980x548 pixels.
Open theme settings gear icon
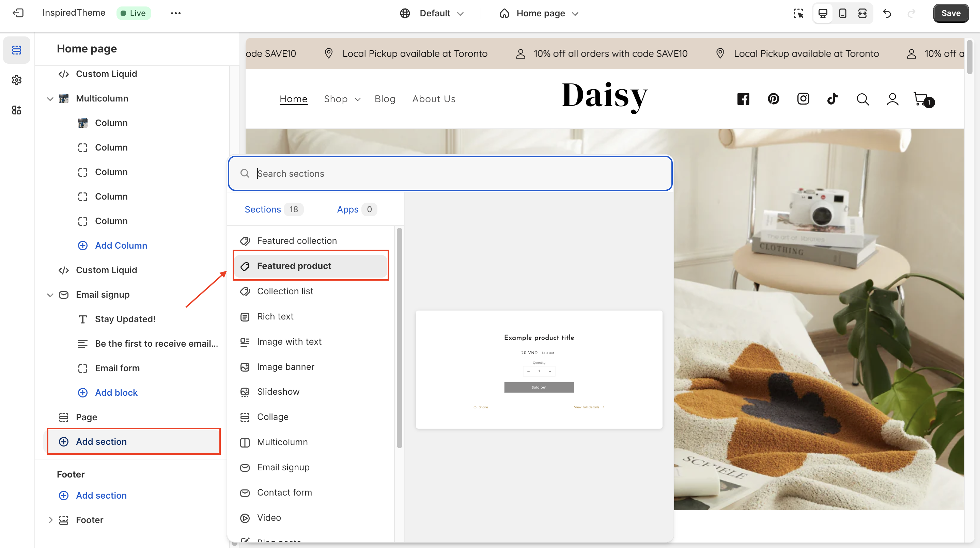point(16,80)
